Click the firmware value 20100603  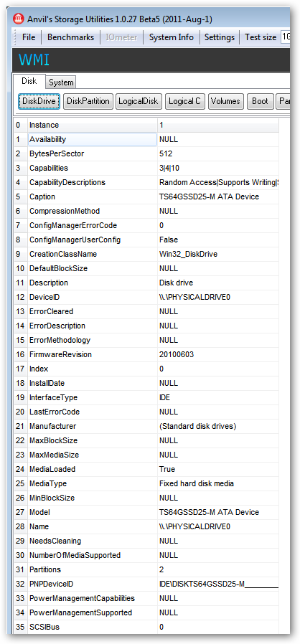(177, 354)
